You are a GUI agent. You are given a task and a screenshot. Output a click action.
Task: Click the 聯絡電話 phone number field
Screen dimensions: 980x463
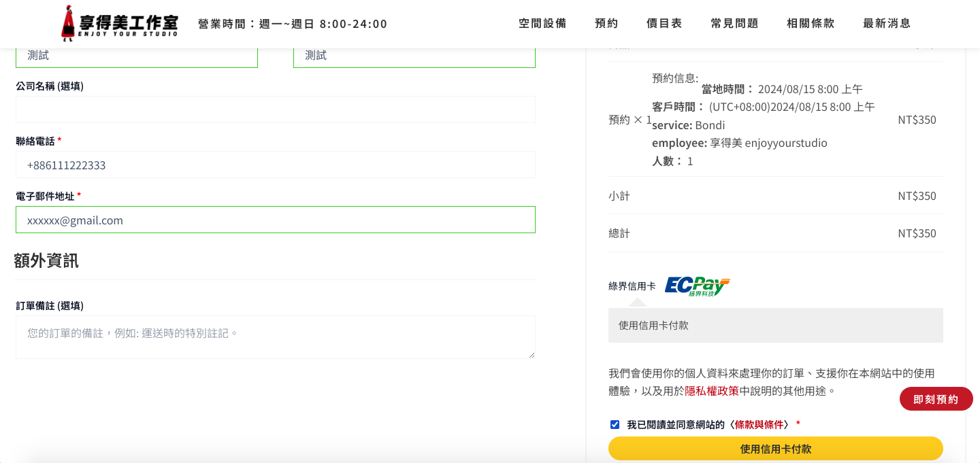click(275, 165)
